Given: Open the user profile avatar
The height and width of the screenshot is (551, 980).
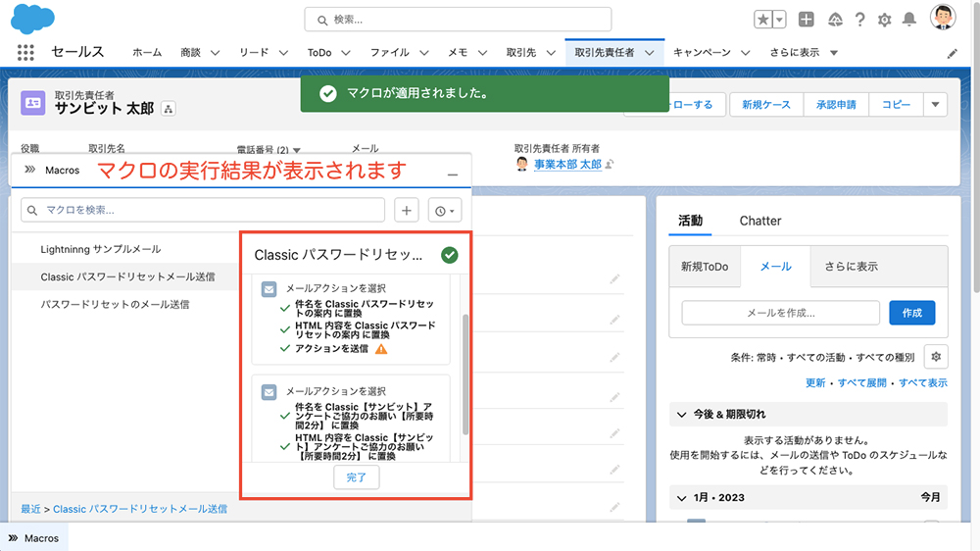Looking at the screenshot, I should click(x=943, y=17).
